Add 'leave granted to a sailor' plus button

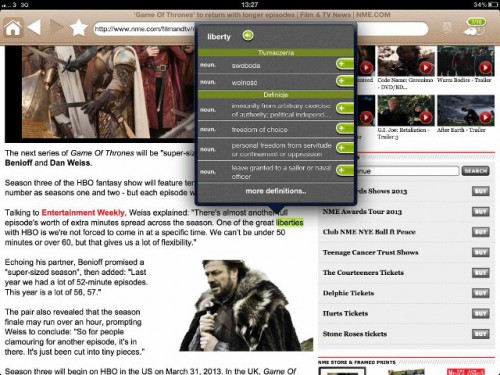pos(345,170)
